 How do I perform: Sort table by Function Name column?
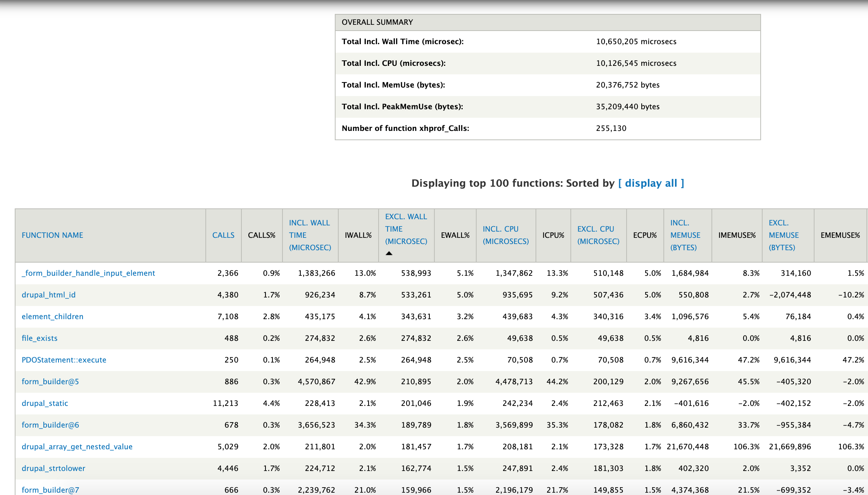click(x=52, y=235)
